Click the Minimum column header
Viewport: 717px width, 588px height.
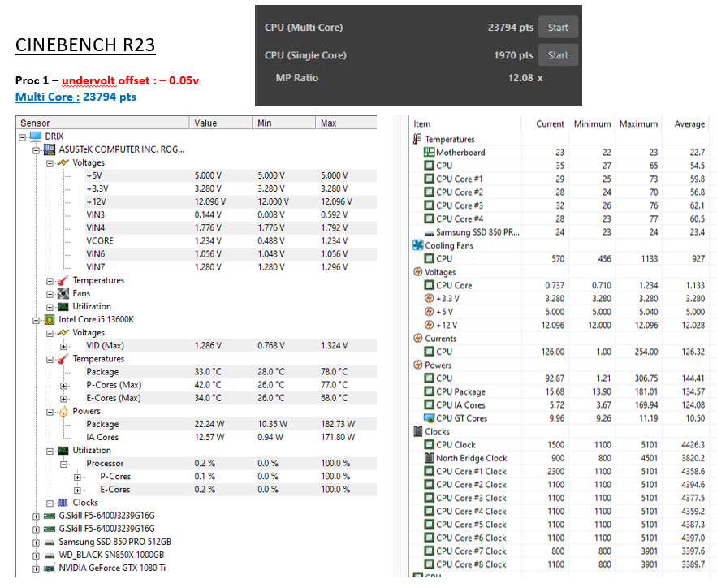[592, 123]
